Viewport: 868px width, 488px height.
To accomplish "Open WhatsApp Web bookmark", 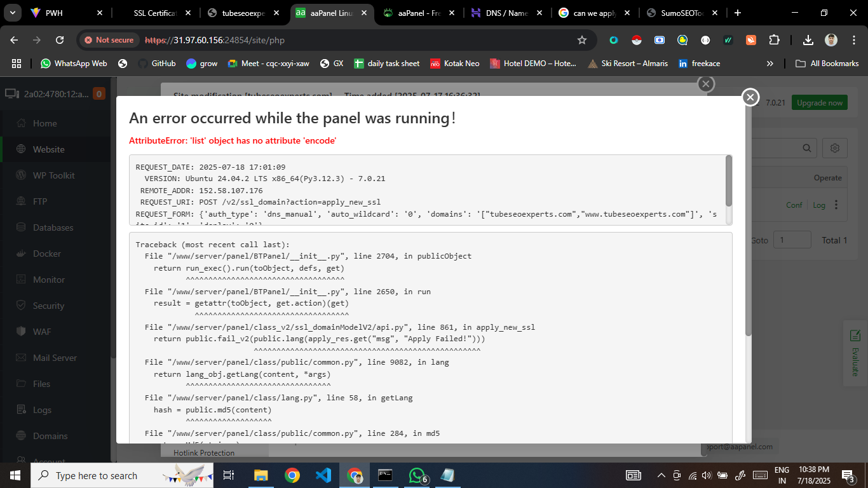I will click(x=74, y=64).
